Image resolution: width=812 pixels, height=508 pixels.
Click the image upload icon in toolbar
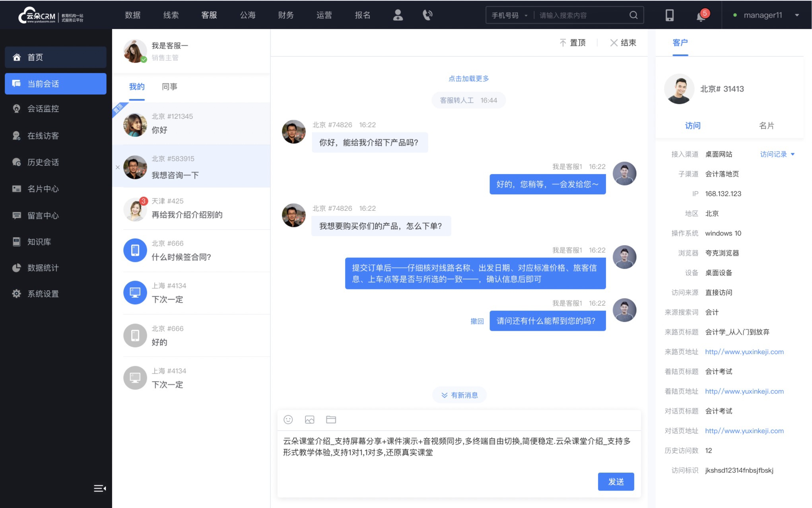click(310, 419)
